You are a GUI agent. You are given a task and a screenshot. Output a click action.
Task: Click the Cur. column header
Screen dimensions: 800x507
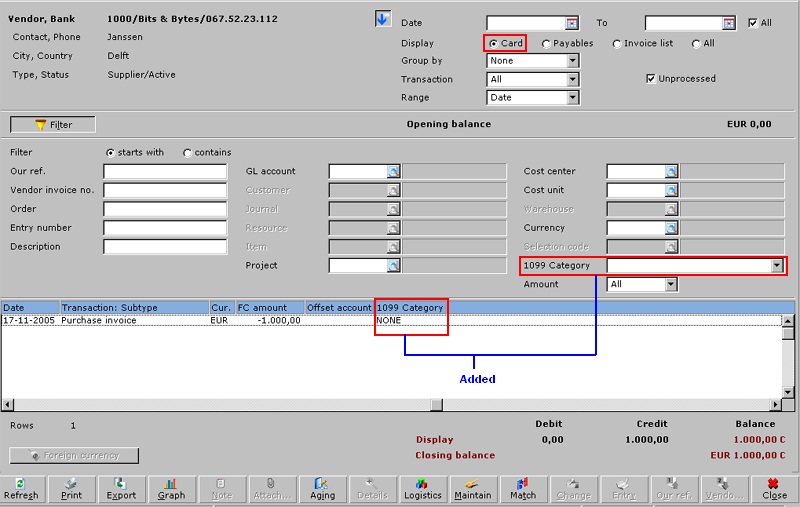pos(222,308)
